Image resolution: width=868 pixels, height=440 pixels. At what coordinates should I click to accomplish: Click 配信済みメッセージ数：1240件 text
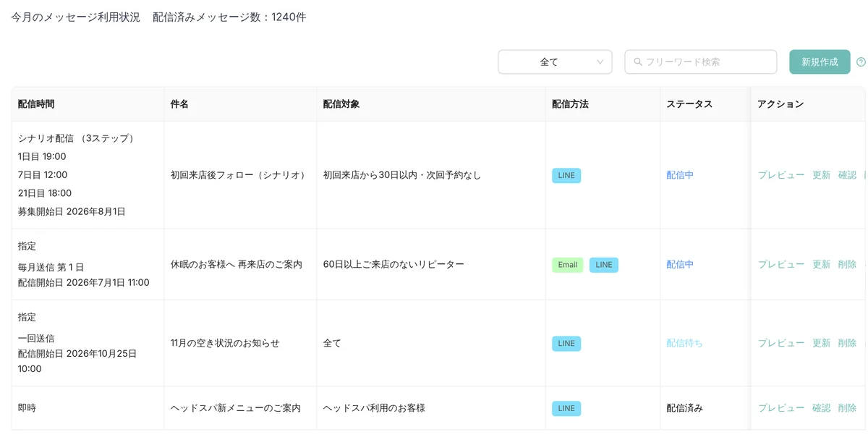(x=229, y=17)
